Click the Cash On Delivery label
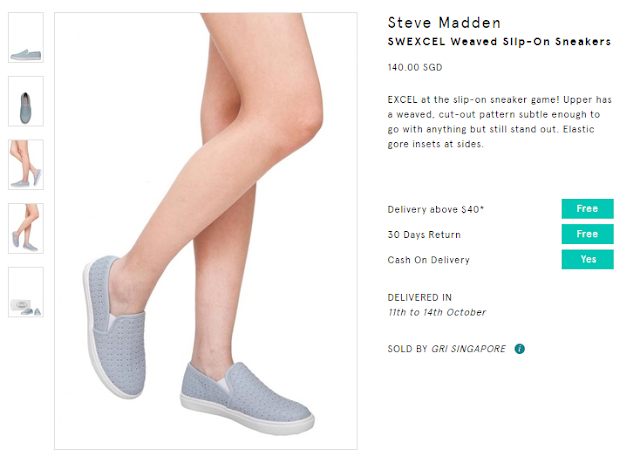This screenshot has width=640, height=456. pos(429,260)
